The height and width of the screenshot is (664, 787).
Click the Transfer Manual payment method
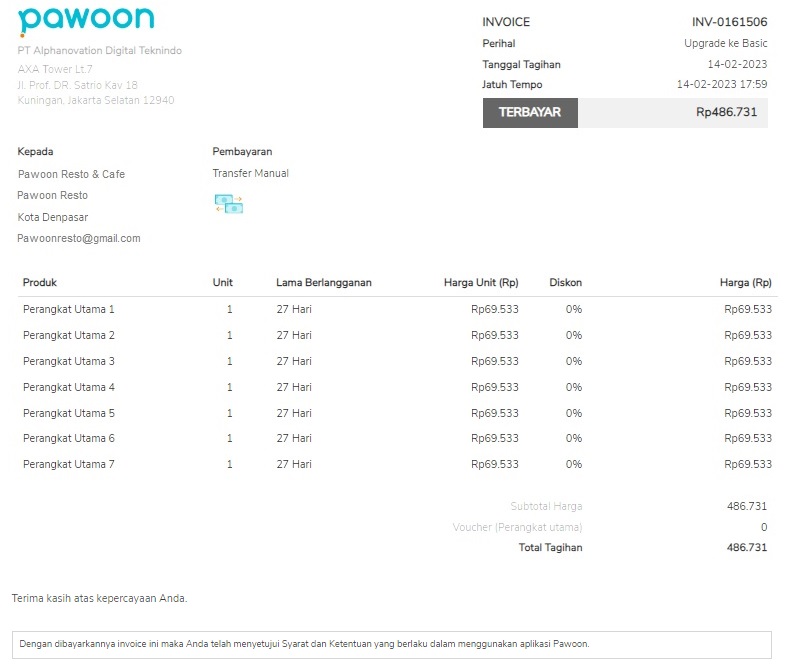(250, 173)
